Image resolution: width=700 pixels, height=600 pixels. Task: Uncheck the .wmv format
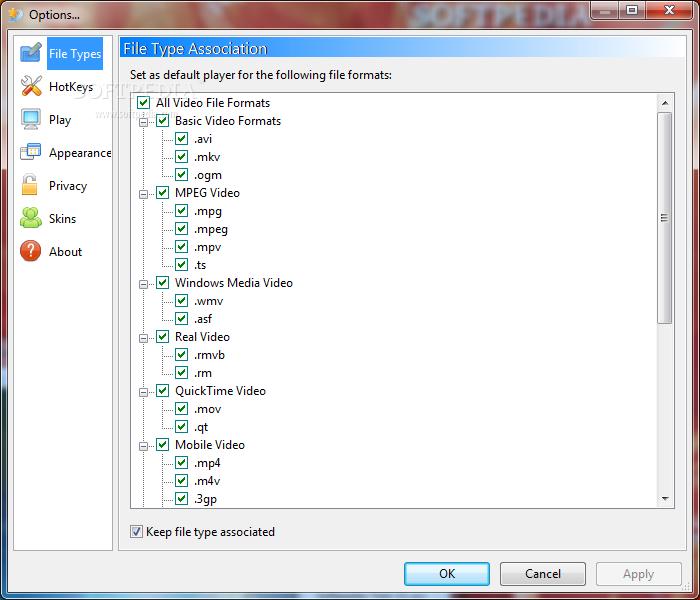(181, 301)
